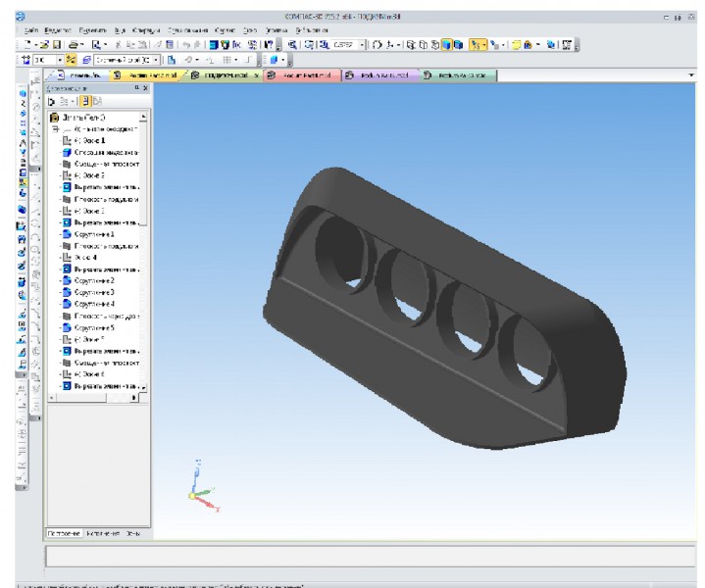Switch to wireframe display mode

411,44
